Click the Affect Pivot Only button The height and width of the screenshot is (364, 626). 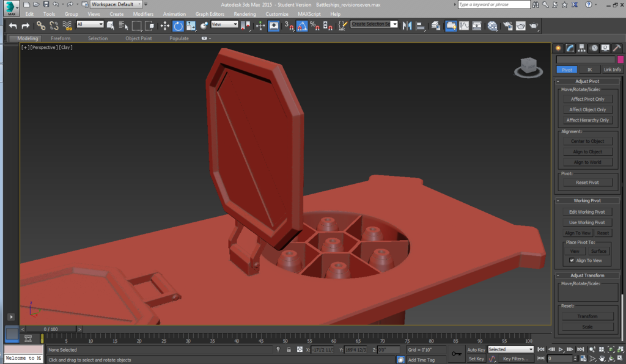tap(587, 99)
